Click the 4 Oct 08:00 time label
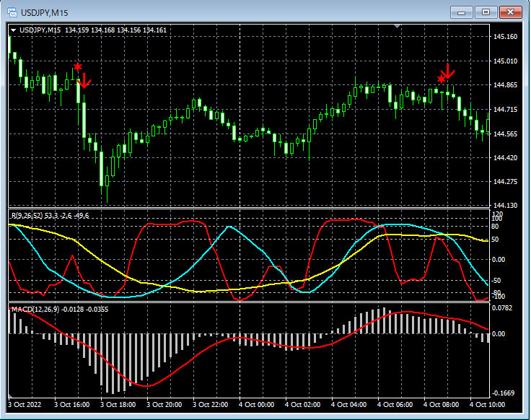This screenshot has height=420, width=531. click(442, 404)
